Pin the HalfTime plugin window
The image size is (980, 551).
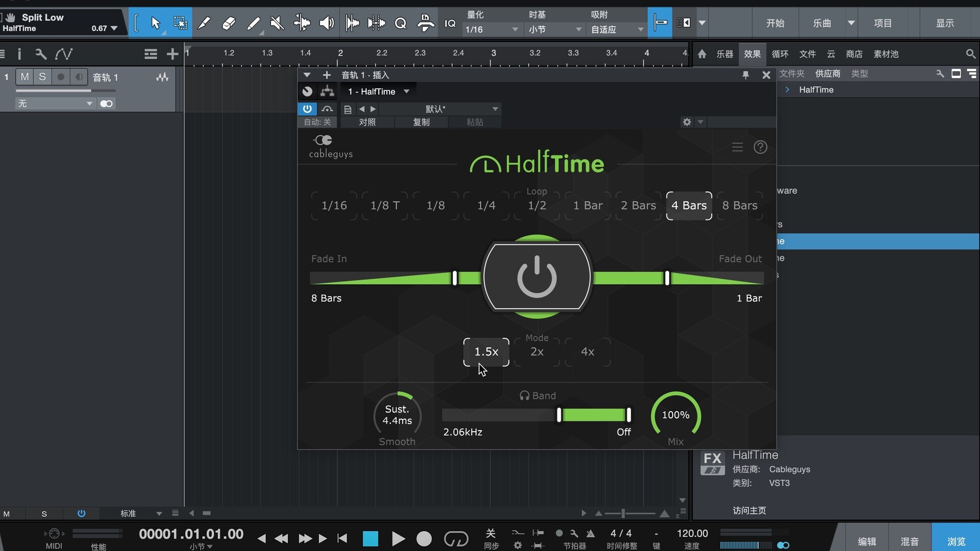tap(746, 75)
